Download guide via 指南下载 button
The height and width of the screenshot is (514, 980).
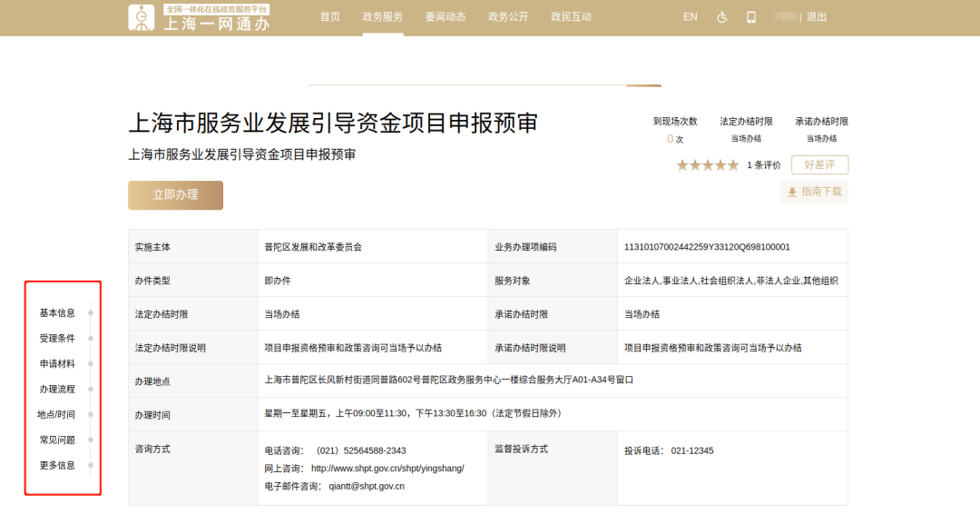coord(814,193)
